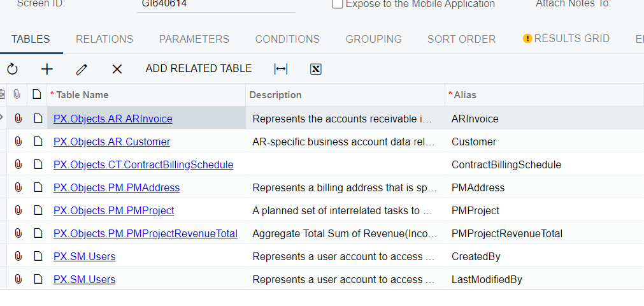This screenshot has width=644, height=306.
Task: Open PX.Objects.CT.ContractBillingSchedule link
Action: [x=143, y=164]
